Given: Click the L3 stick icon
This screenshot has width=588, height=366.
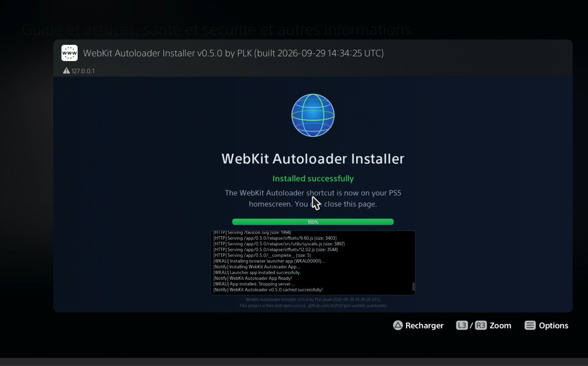Looking at the screenshot, I should [x=462, y=325].
